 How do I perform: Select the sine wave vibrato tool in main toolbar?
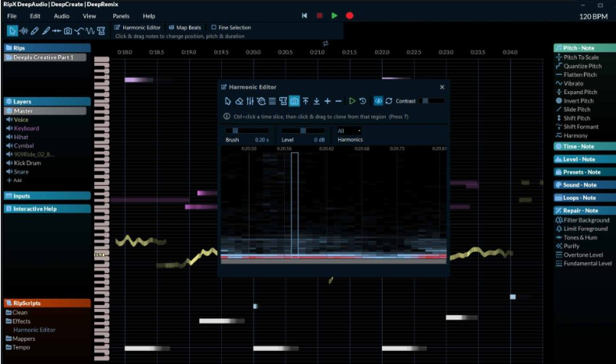pyautogui.click(x=90, y=31)
